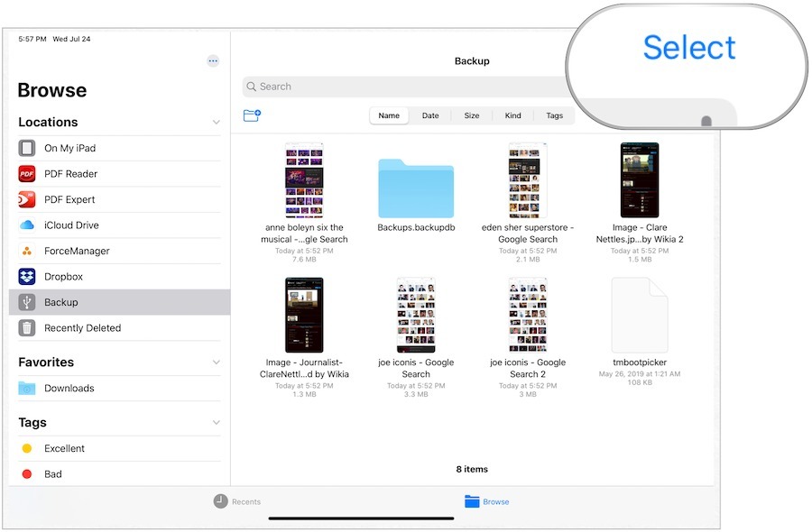The height and width of the screenshot is (532, 812).
Task: Open the PDF Expert location
Action: tap(69, 199)
